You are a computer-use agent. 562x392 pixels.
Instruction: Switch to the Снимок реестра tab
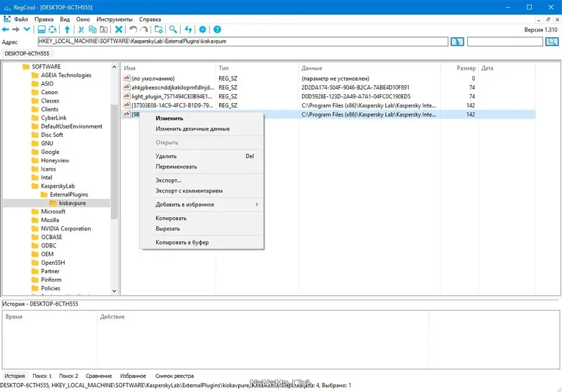click(x=174, y=376)
